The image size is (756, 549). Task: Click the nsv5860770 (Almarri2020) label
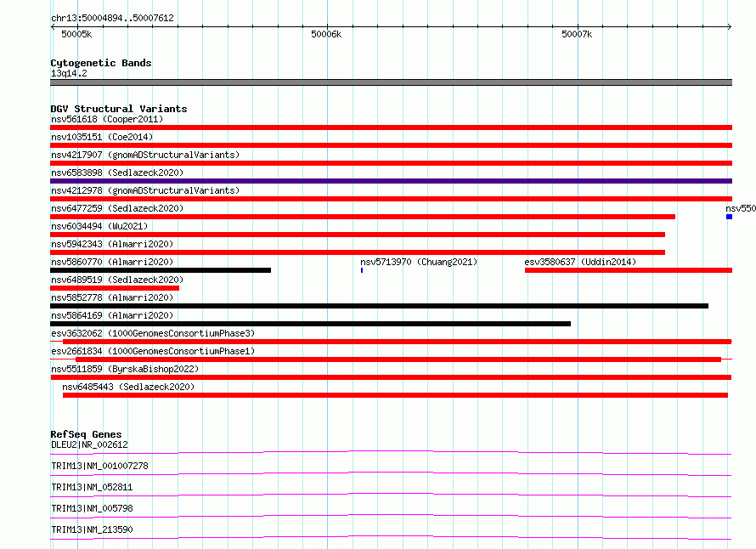point(112,262)
